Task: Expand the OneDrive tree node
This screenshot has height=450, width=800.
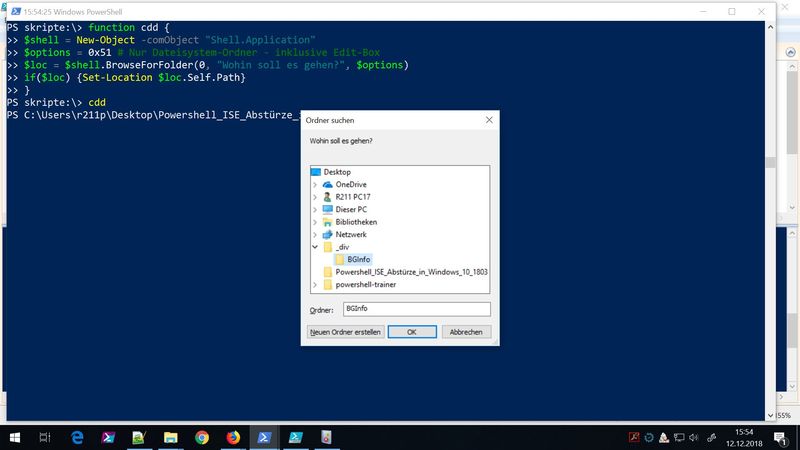Action: point(315,184)
